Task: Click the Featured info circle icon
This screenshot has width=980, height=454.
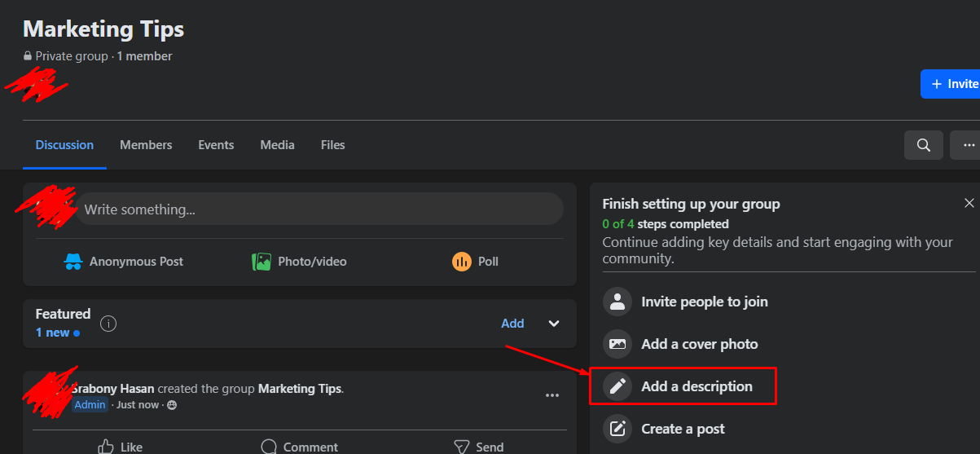Action: (108, 324)
